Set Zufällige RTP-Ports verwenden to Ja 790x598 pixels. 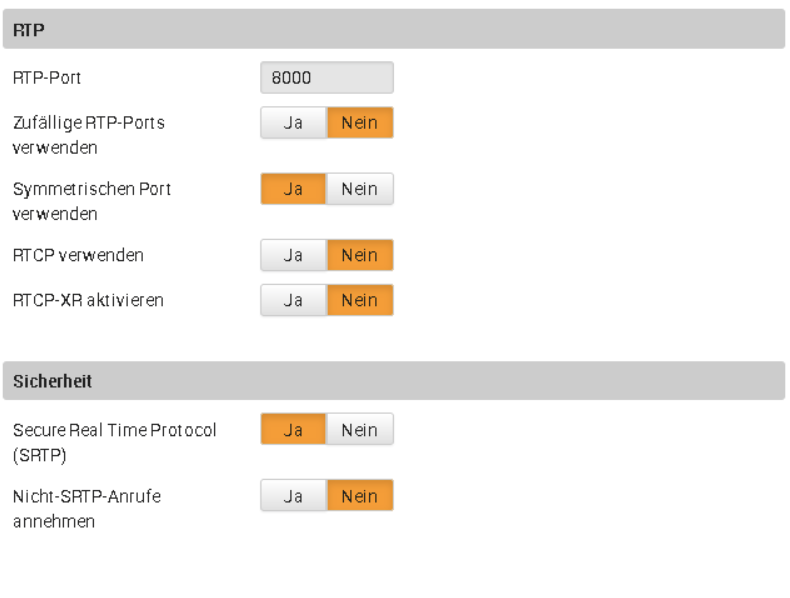click(293, 123)
